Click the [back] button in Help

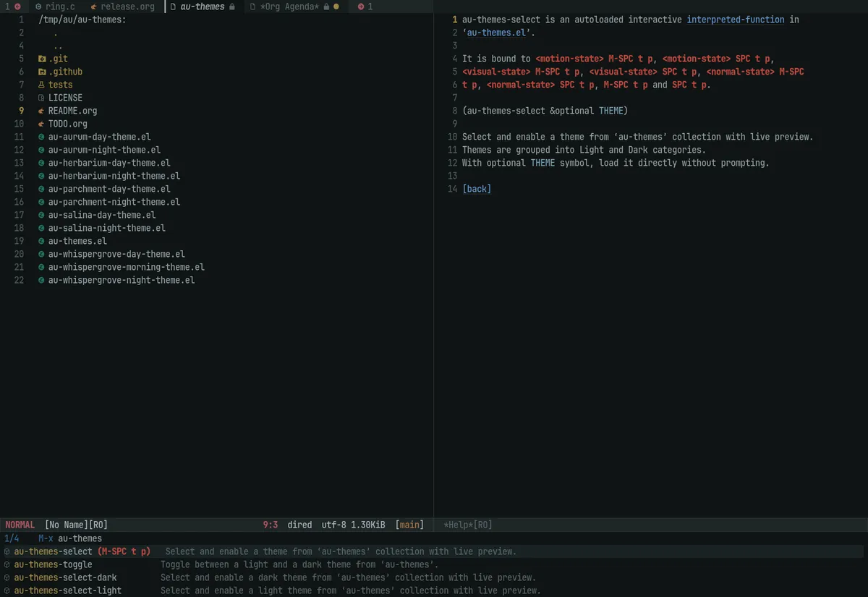(476, 189)
